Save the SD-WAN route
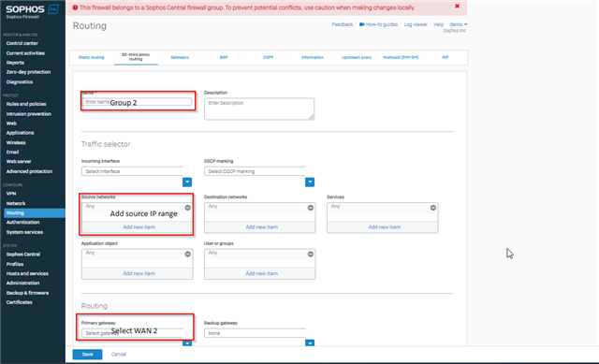This screenshot has width=599, height=364. tap(87, 354)
